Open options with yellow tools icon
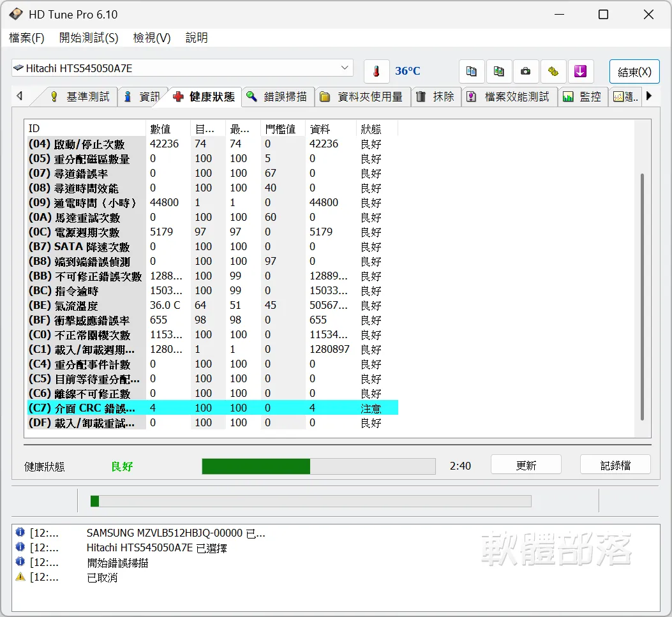 point(553,71)
